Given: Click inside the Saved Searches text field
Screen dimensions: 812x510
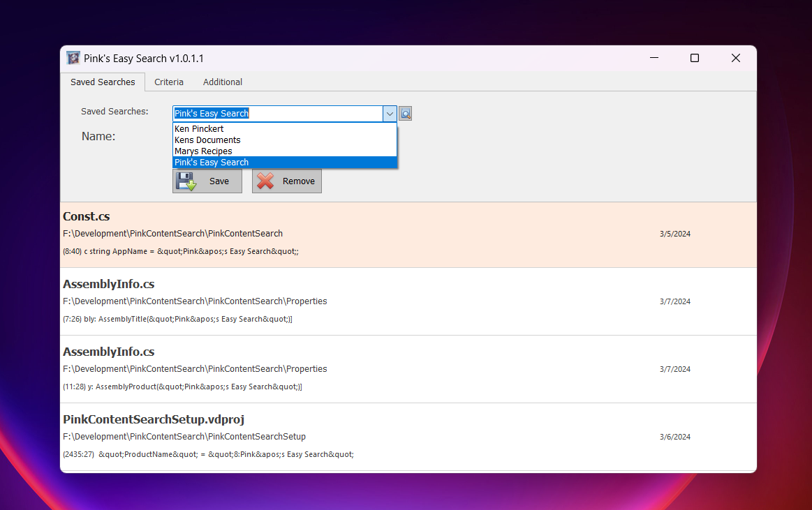Looking at the screenshot, I should tap(277, 114).
